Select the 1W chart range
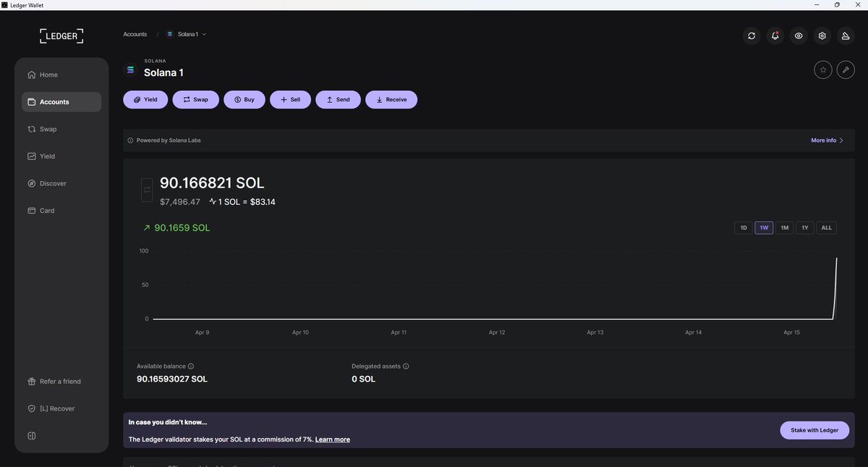The height and width of the screenshot is (467, 868). (x=764, y=227)
